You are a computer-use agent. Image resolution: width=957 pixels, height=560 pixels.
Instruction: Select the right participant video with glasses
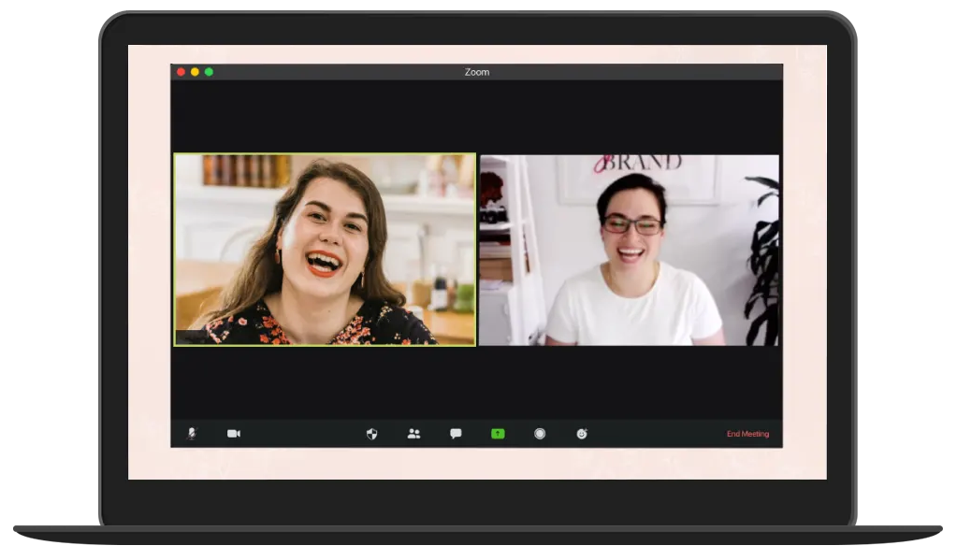tap(630, 251)
